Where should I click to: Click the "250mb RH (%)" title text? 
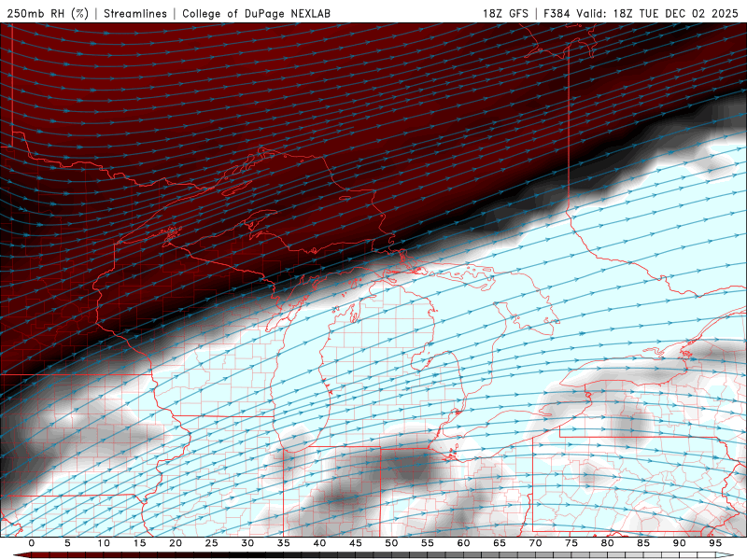pos(48,13)
